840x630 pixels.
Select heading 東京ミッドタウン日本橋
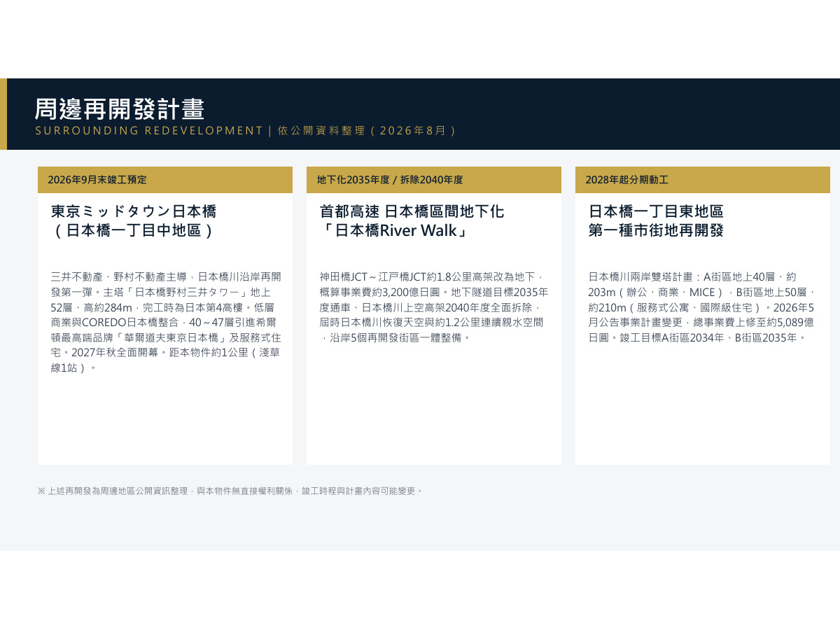click(x=134, y=211)
